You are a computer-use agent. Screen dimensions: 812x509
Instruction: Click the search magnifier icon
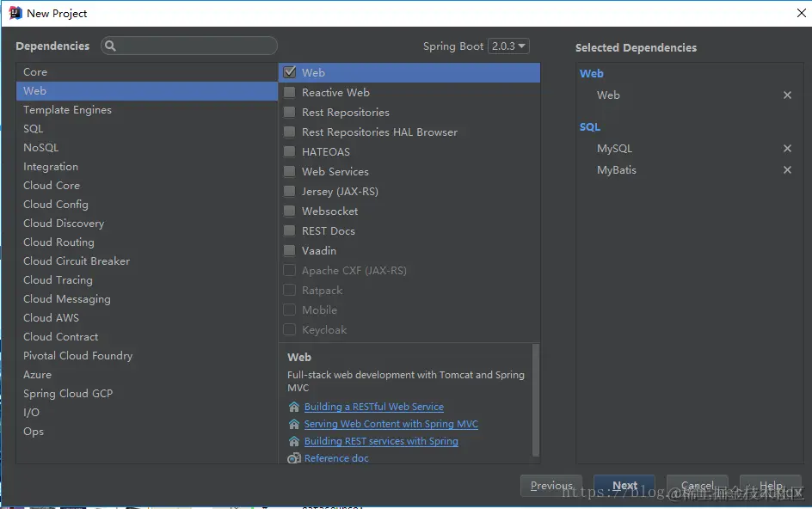[110, 46]
